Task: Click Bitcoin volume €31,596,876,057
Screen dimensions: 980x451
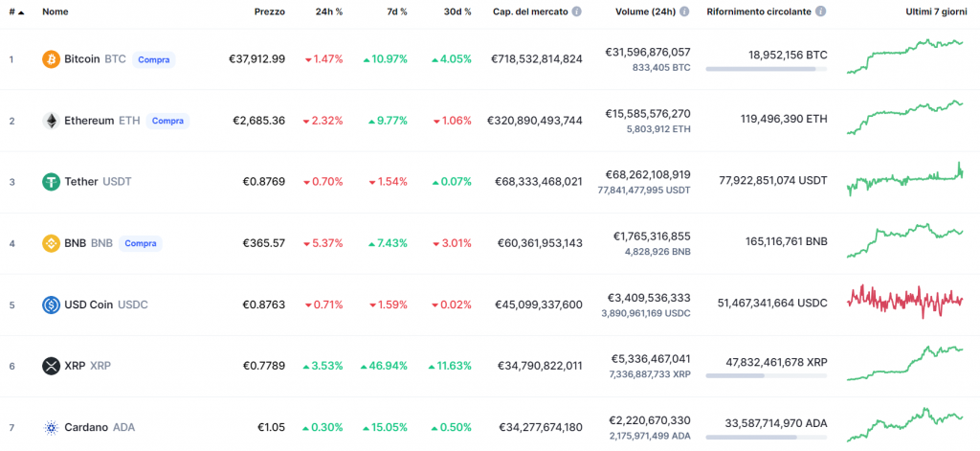Action: pyautogui.click(x=648, y=52)
